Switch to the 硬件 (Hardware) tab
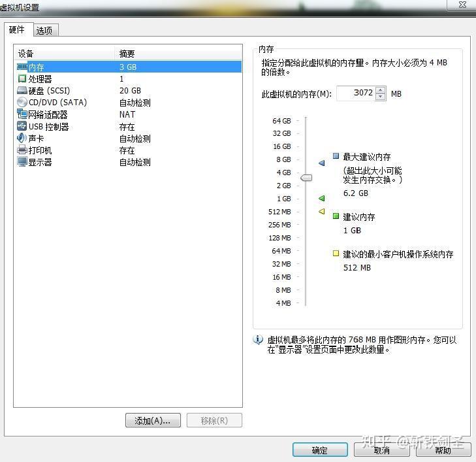The width and height of the screenshot is (476, 462). tap(18, 30)
